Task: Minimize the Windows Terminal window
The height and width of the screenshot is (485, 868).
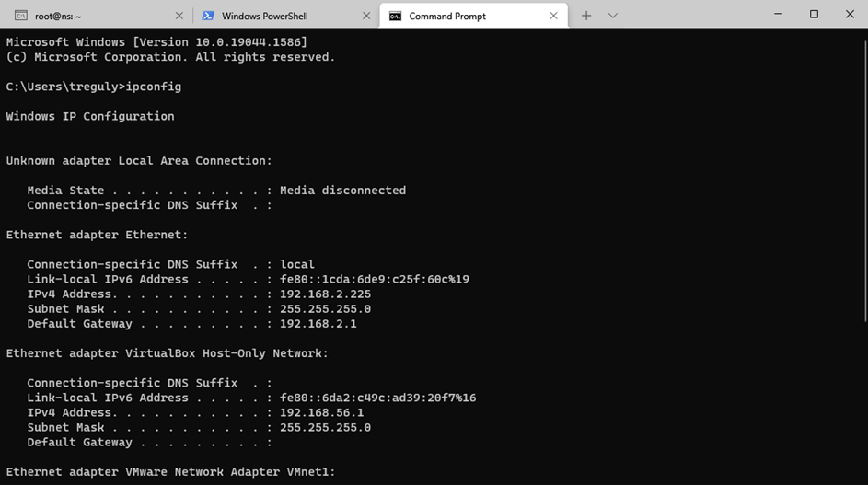Action: pos(778,15)
